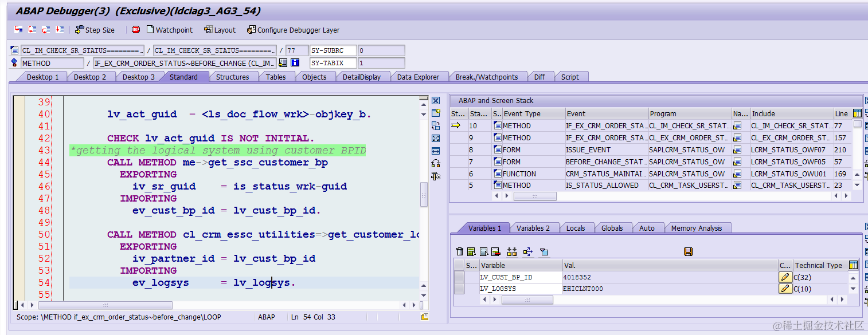
Task: Click the tool settings icon beside the editor
Action: coord(436,176)
